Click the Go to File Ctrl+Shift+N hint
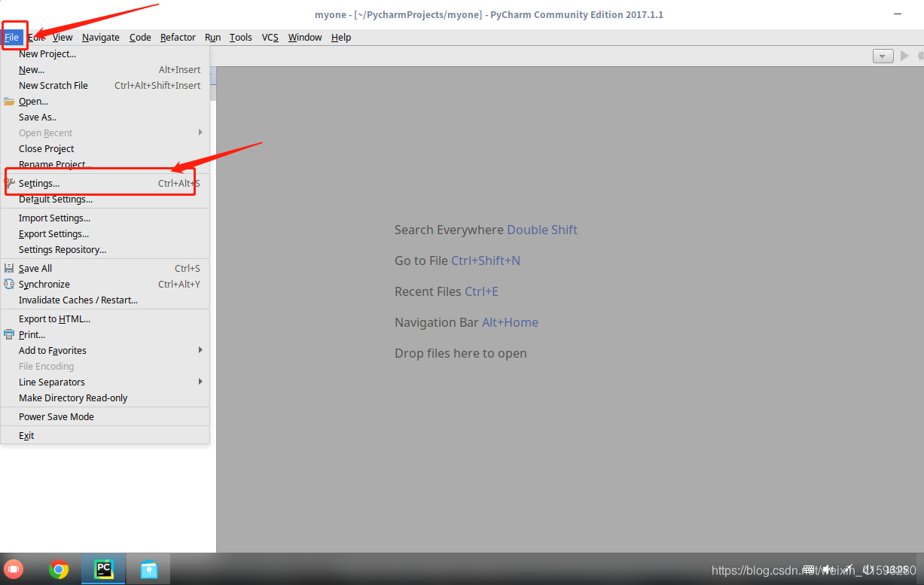The height and width of the screenshot is (585, 924). coord(457,261)
